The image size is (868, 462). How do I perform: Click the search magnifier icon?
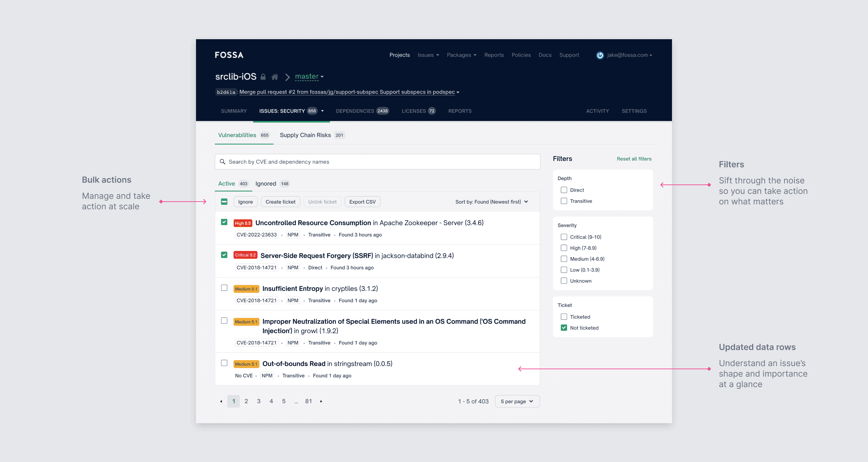pyautogui.click(x=222, y=162)
